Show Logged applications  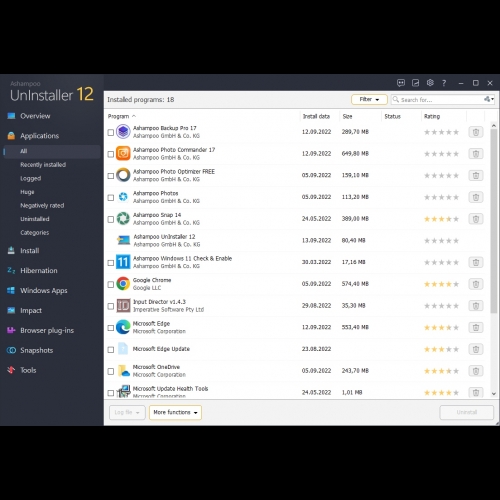click(x=31, y=178)
